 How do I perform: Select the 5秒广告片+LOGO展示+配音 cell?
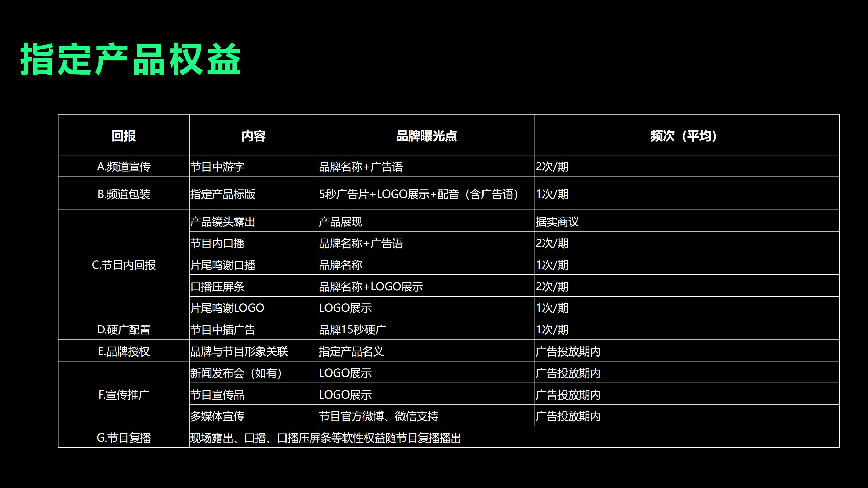pyautogui.click(x=426, y=193)
